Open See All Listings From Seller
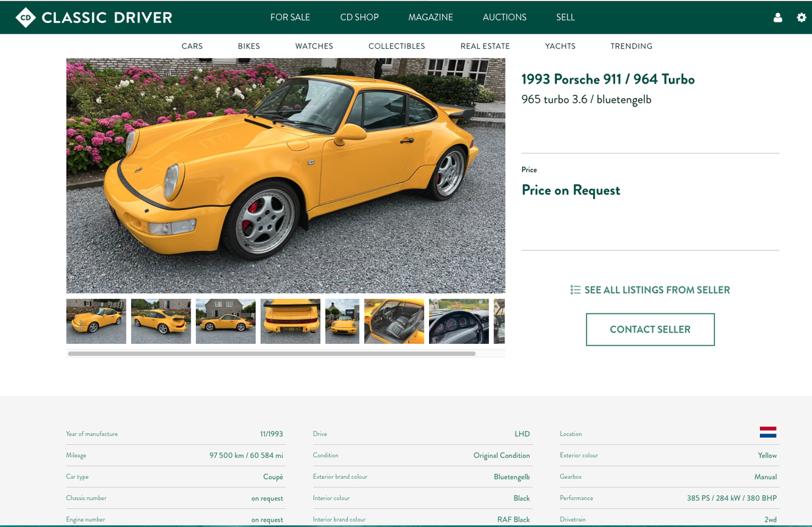The image size is (812, 527). [x=650, y=290]
